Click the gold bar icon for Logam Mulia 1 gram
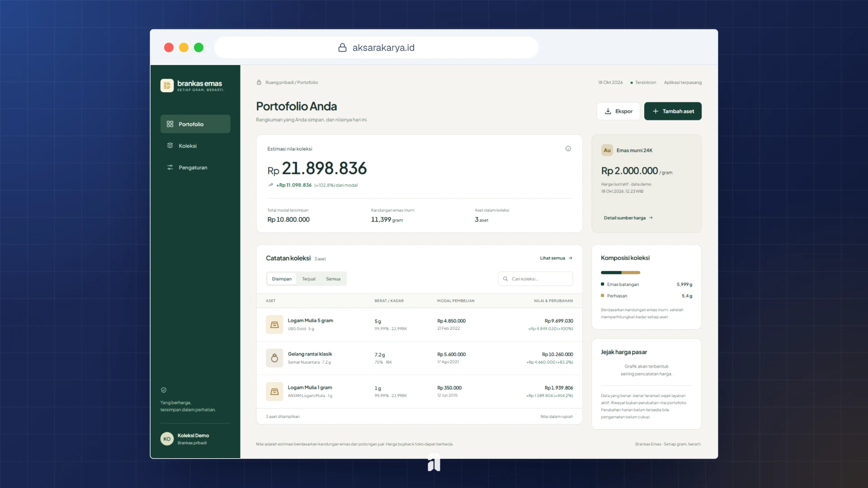 click(274, 391)
